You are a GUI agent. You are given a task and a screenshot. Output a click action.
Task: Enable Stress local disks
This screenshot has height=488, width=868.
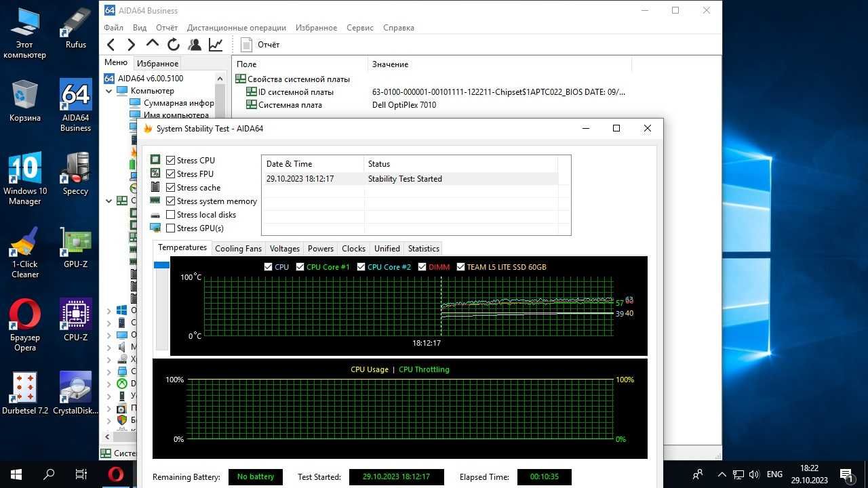170,215
